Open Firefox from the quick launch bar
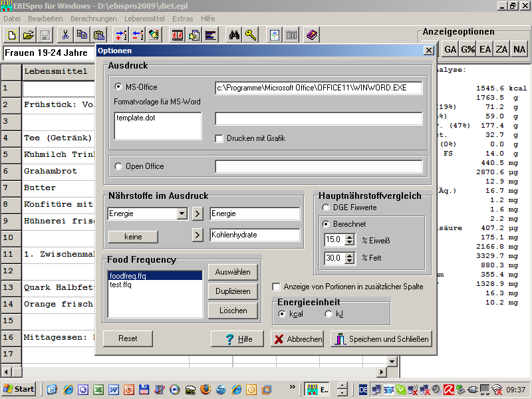Image resolution: width=532 pixels, height=399 pixels. (x=205, y=389)
